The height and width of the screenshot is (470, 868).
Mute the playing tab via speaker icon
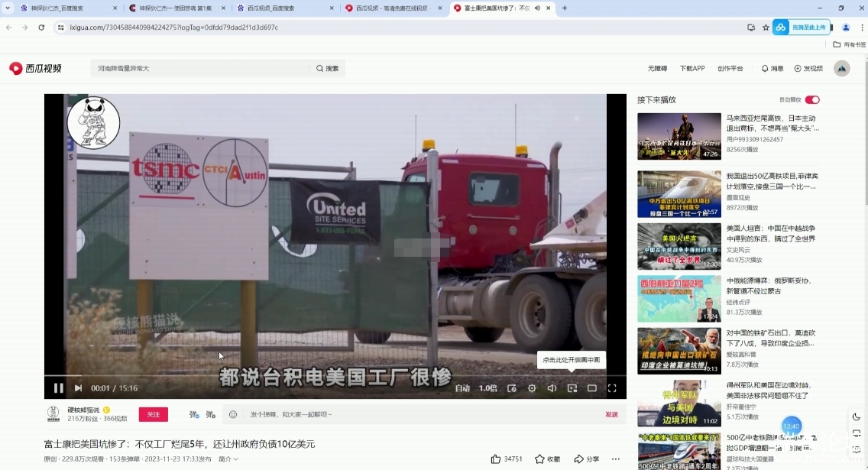coord(537,8)
